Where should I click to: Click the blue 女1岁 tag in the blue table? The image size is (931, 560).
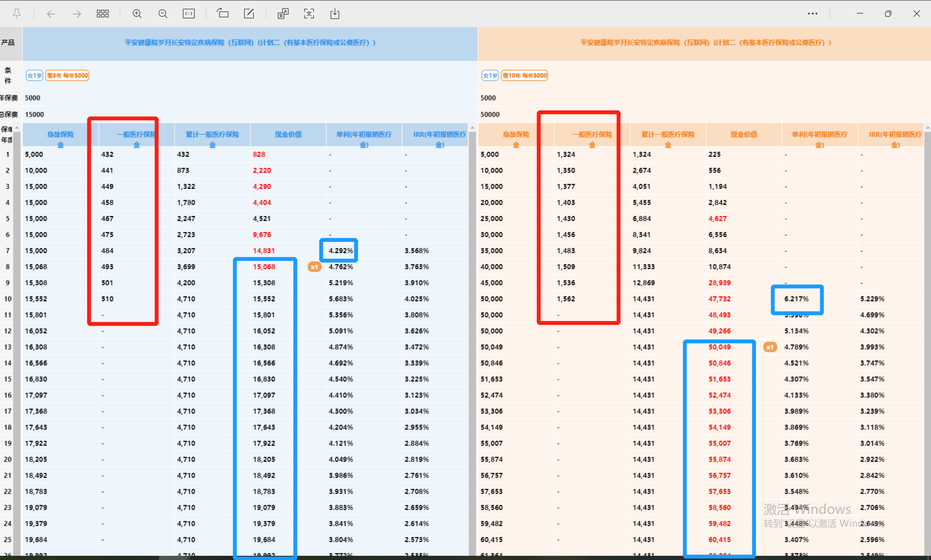tap(35, 76)
